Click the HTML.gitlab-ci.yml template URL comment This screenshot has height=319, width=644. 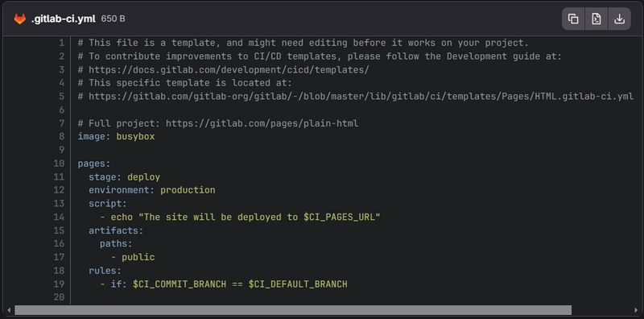[356, 97]
